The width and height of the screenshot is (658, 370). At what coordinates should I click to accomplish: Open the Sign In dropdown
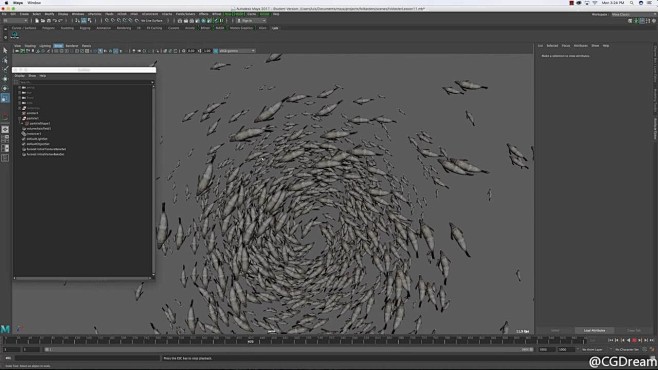point(251,21)
